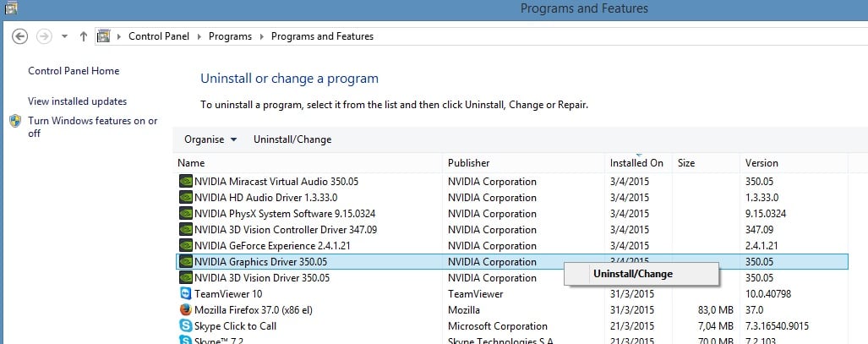Click the 83,0 MB size cell

pyautogui.click(x=715, y=310)
